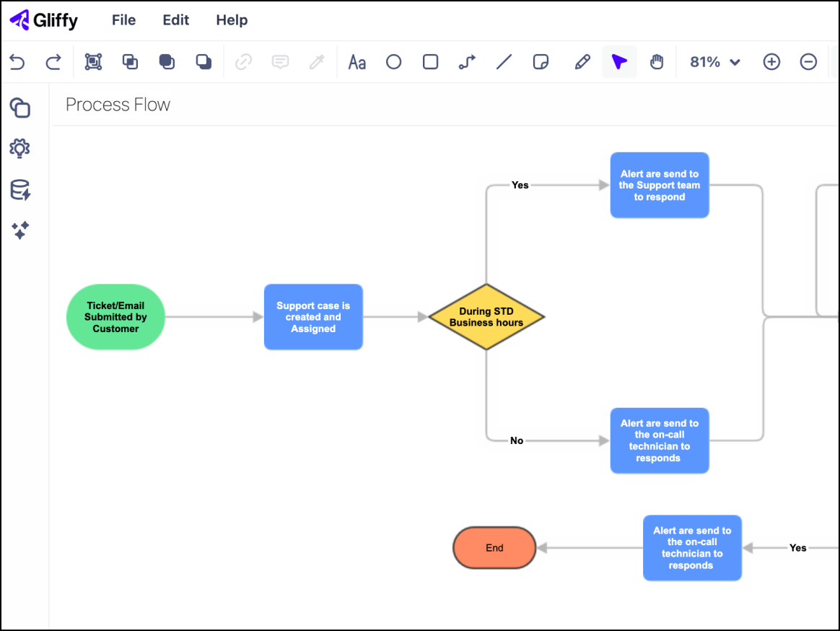Open the AI sparkles sidebar icon

[20, 230]
